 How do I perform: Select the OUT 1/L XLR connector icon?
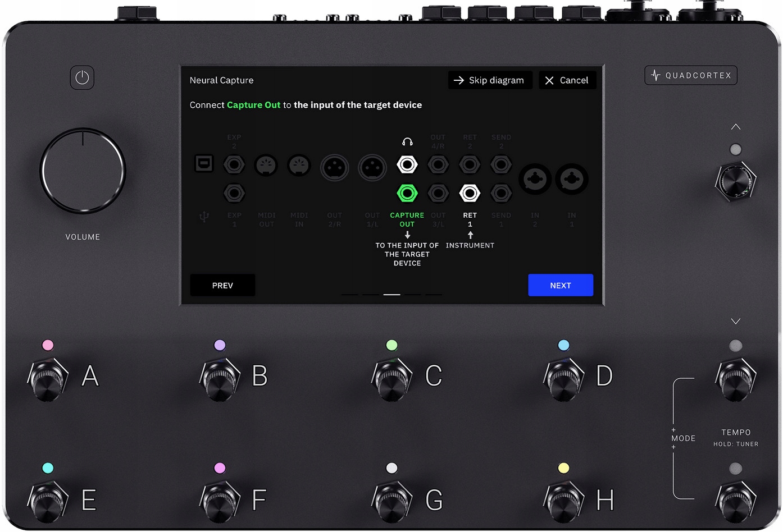click(372, 168)
